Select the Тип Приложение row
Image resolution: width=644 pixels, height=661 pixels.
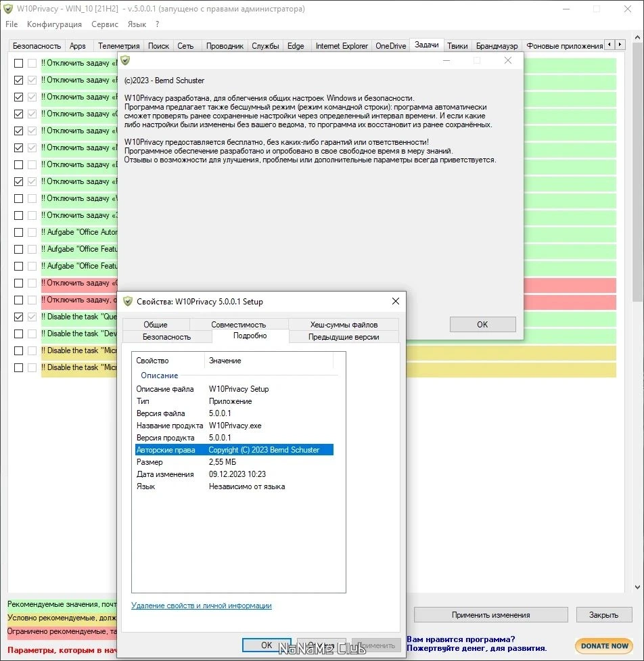coord(234,401)
